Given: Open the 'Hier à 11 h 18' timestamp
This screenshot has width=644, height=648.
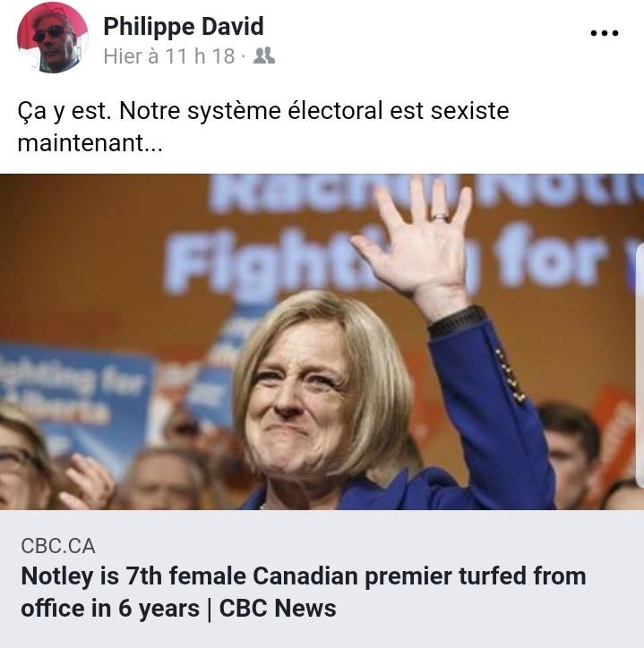Looking at the screenshot, I should point(169,55).
